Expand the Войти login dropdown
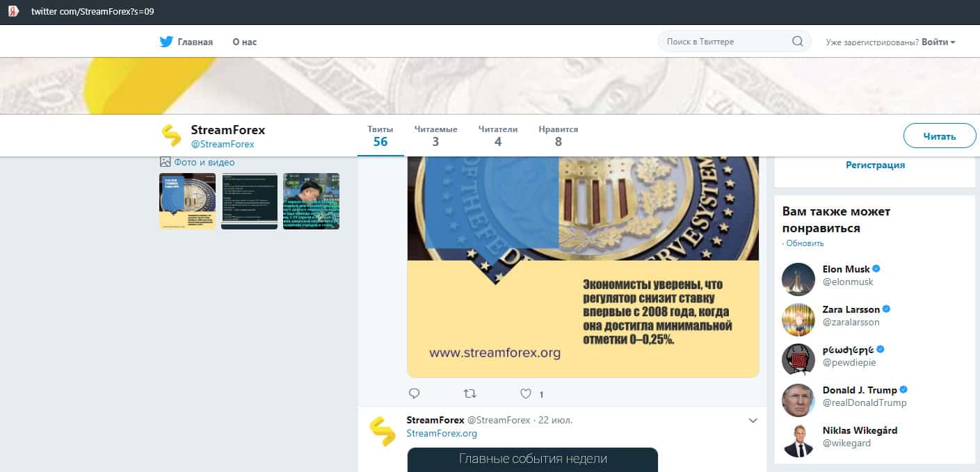Screen dimensions: 980x472 [x=938, y=42]
